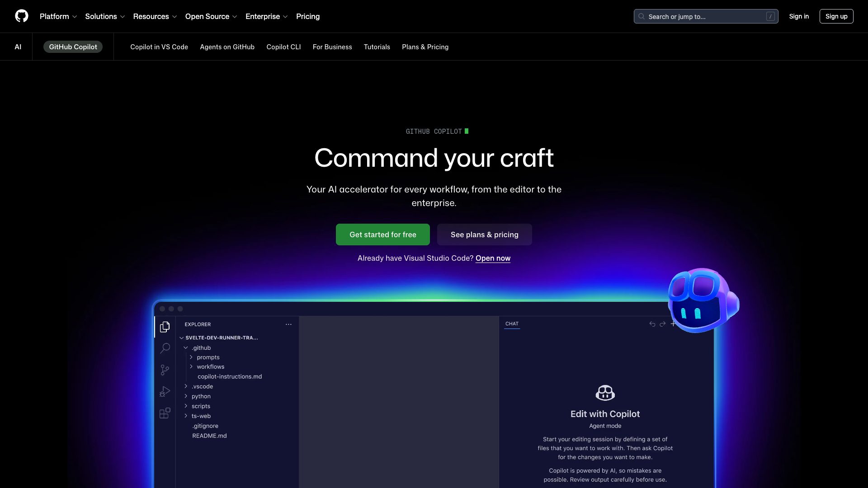Viewport: 868px width, 488px height.
Task: Click the Get started for free button
Action: coord(382,235)
